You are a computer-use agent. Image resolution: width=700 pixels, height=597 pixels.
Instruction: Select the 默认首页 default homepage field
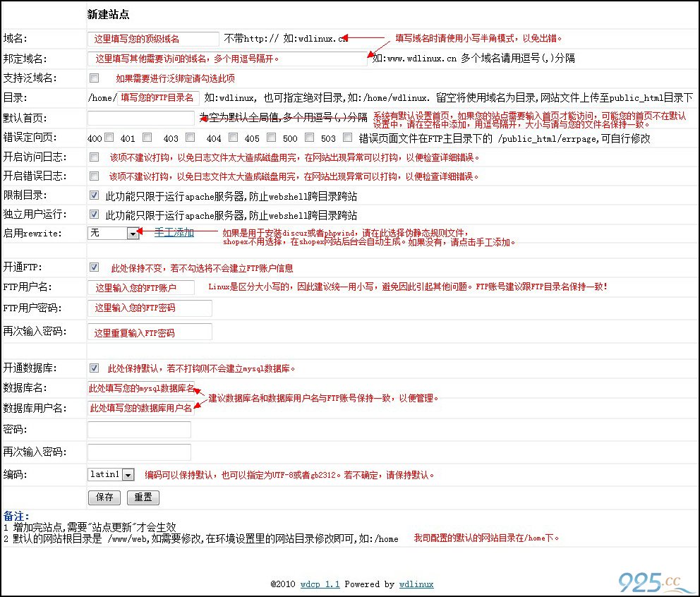[x=141, y=118]
